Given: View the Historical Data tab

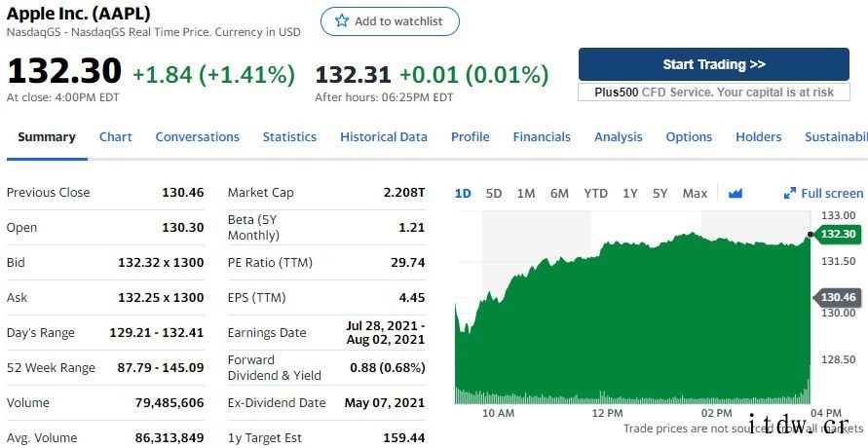Looking at the screenshot, I should (384, 137).
